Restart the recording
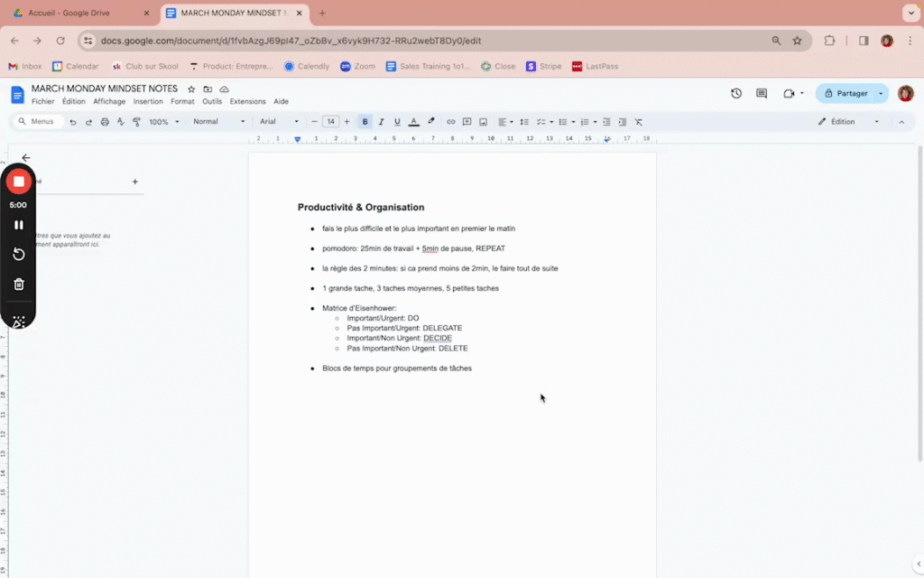924x578 pixels. (x=18, y=254)
